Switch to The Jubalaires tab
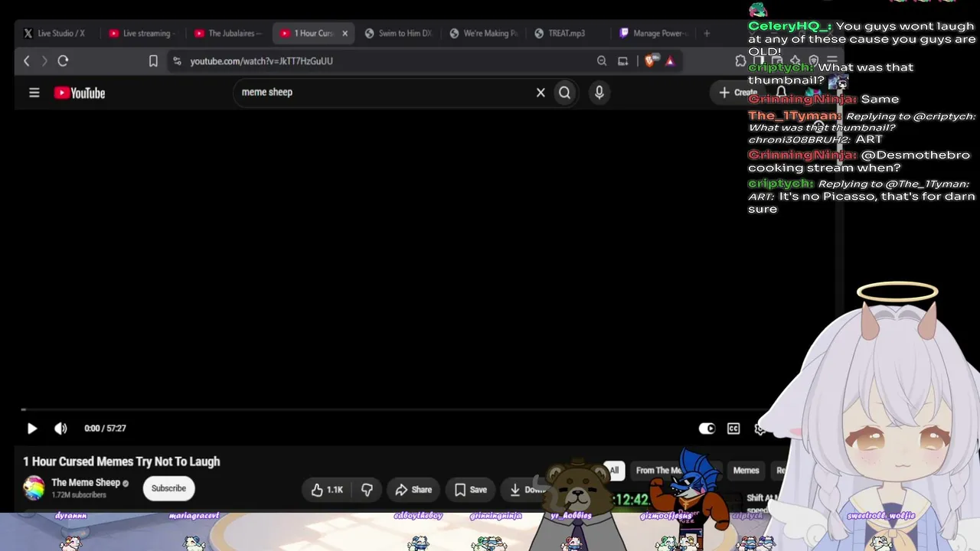The width and height of the screenshot is (980, 551). (x=227, y=34)
